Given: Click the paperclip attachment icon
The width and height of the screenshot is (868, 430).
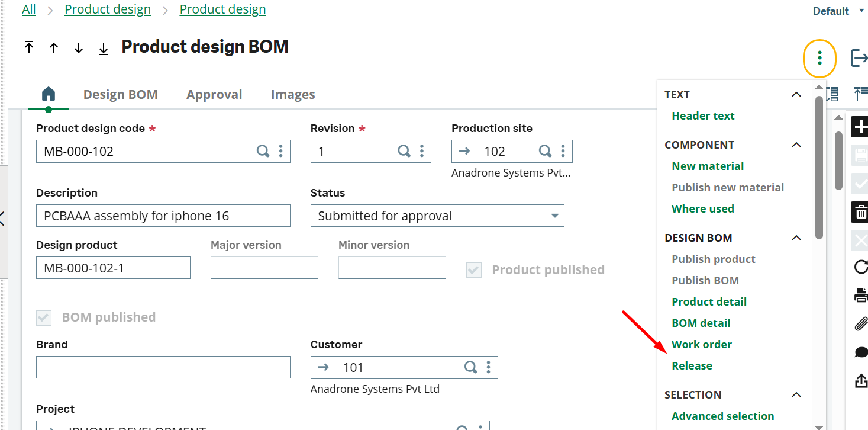Looking at the screenshot, I should pyautogui.click(x=861, y=324).
